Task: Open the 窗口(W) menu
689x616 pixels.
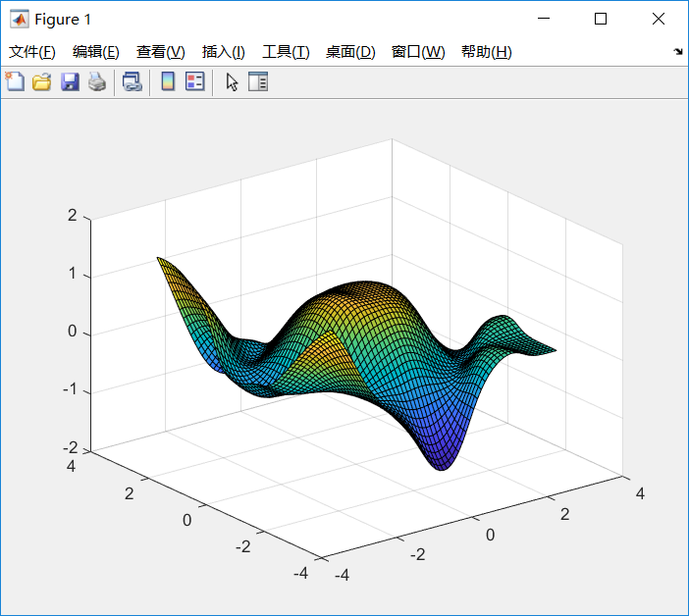Action: tap(418, 52)
